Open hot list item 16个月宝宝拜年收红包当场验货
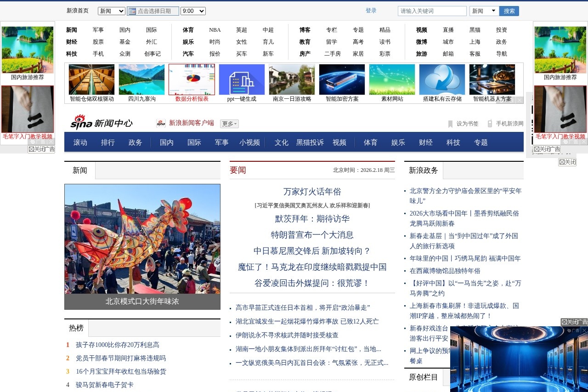 coord(121,371)
